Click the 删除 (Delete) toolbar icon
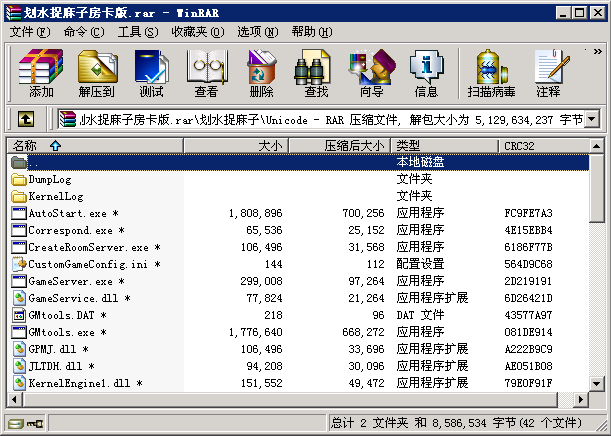Viewport: 611px width, 436px height. (x=261, y=74)
